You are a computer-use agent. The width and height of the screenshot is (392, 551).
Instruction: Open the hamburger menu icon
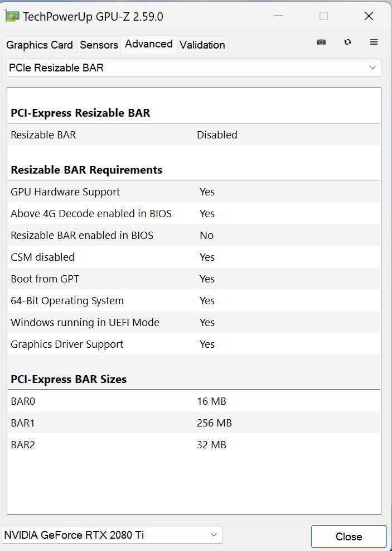pos(374,42)
